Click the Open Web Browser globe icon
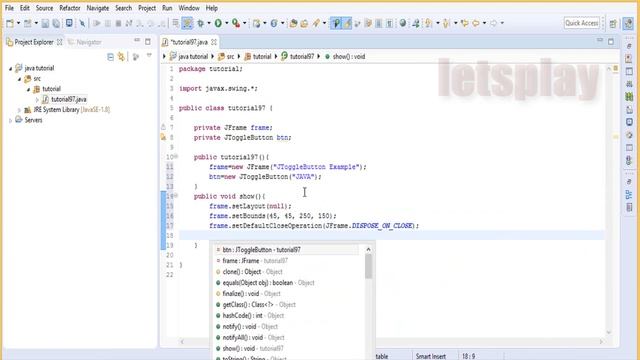Image resolution: width=640 pixels, height=360 pixels. pos(402,23)
